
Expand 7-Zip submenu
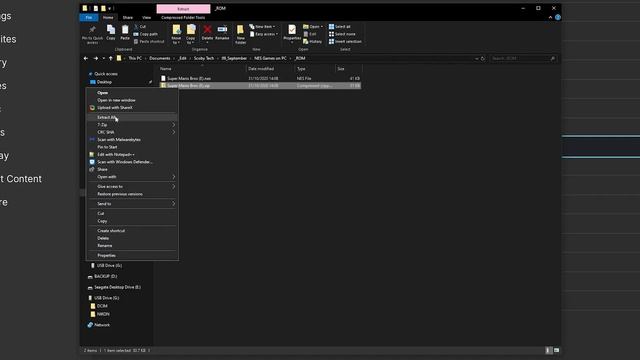[132, 125]
